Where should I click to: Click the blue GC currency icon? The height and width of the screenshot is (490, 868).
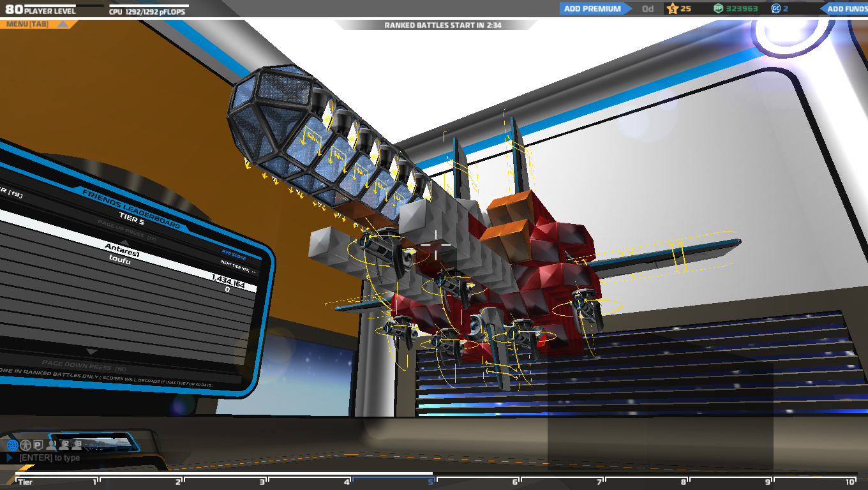click(x=776, y=9)
